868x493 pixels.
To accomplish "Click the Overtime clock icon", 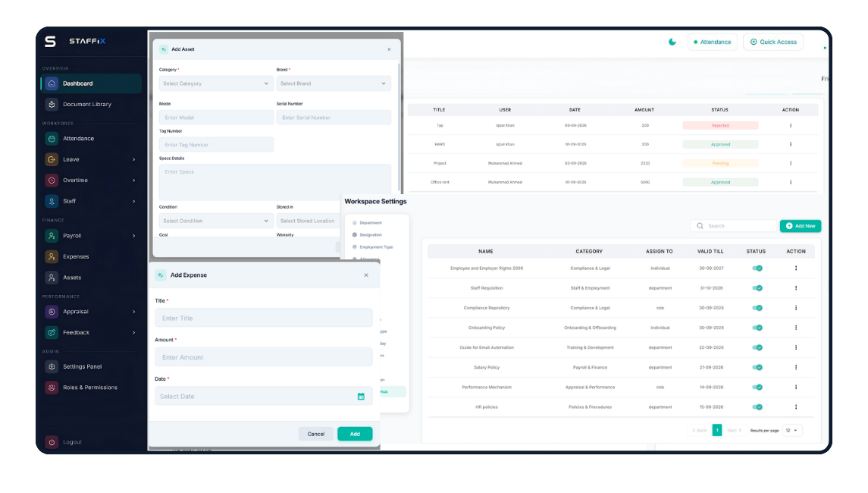I will pyautogui.click(x=52, y=180).
